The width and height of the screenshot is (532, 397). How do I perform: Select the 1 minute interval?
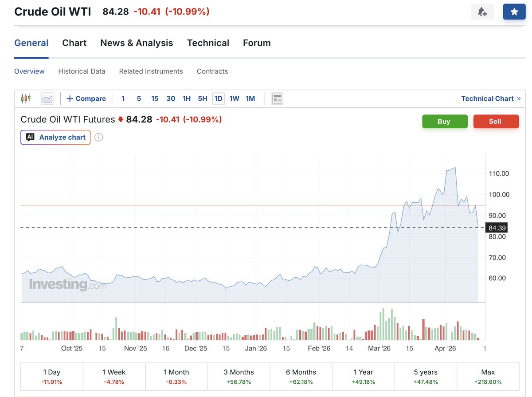(x=123, y=98)
